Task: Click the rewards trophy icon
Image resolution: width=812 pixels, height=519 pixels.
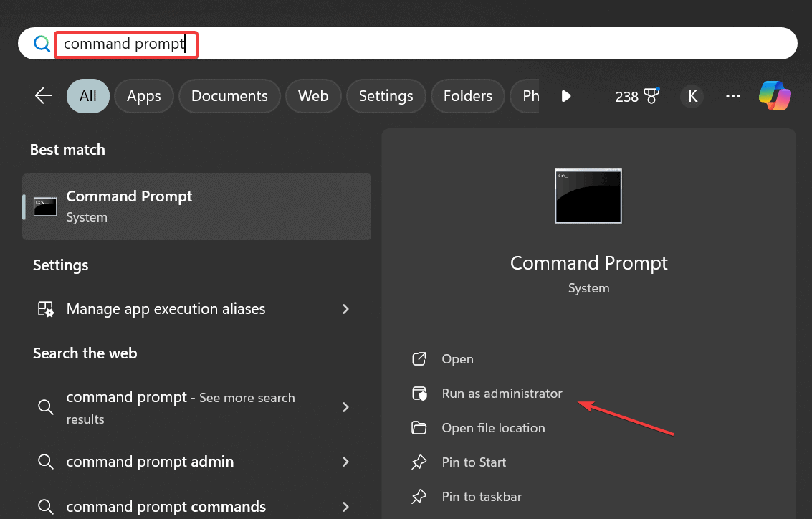Action: (651, 96)
